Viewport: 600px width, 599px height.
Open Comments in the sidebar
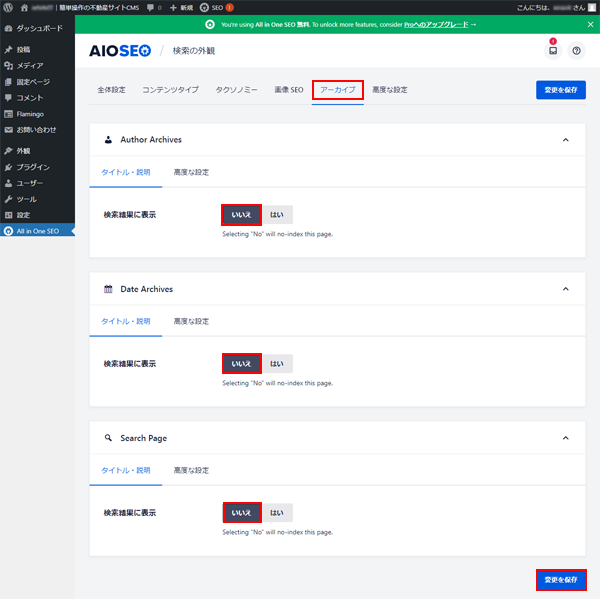pyautogui.click(x=38, y=98)
